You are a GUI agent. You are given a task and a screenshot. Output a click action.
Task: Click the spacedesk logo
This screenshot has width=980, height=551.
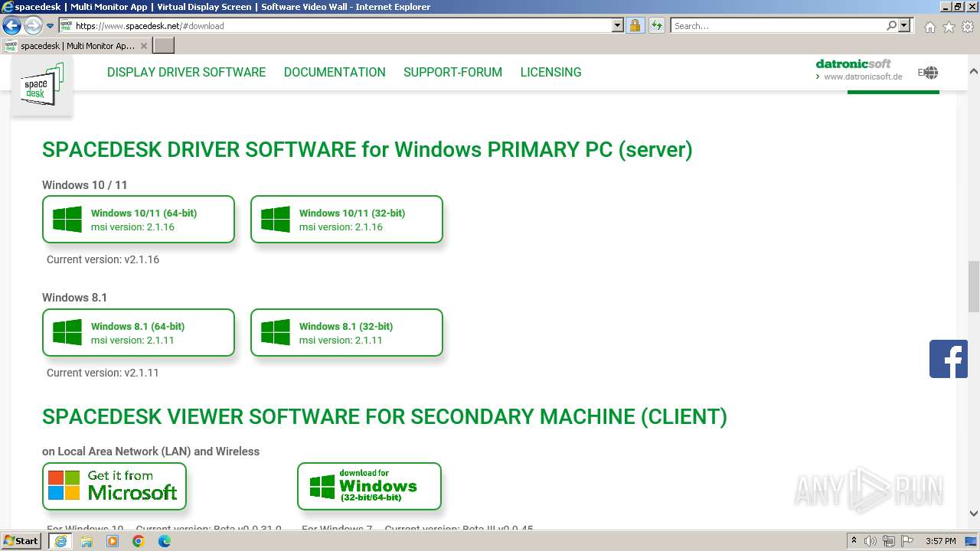42,86
